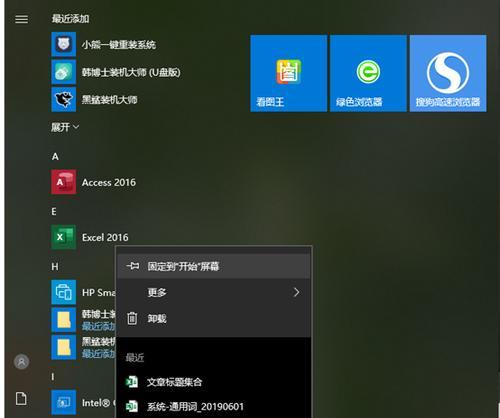Expand the 展开 recently added list
This screenshot has height=418, width=500.
click(x=65, y=127)
